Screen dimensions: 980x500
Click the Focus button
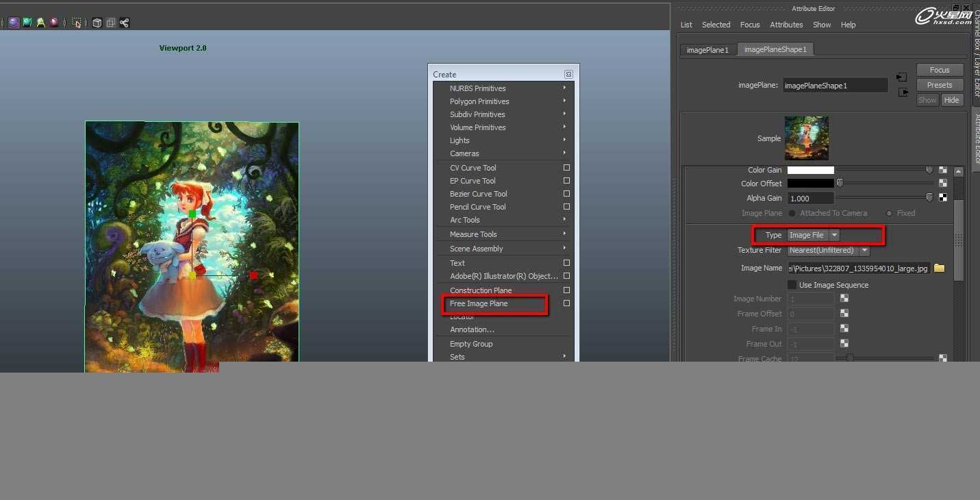(x=940, y=70)
